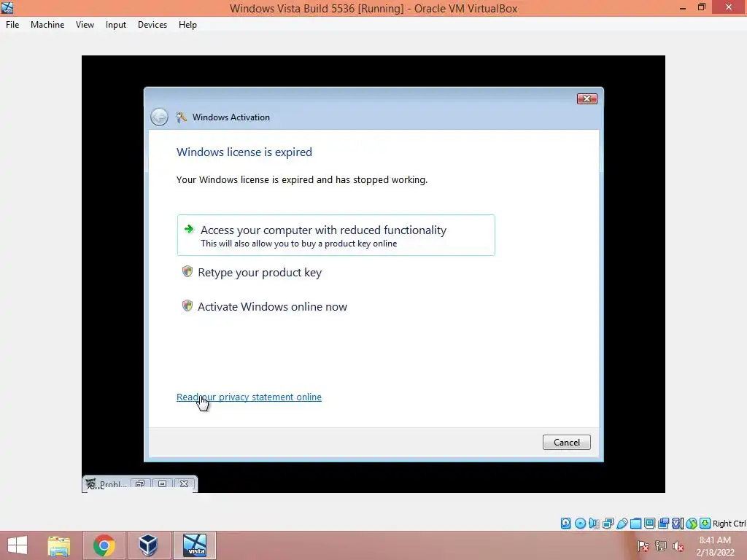Screen dimensions: 747x560
Task: Click USB devices status icon
Action: point(622,524)
